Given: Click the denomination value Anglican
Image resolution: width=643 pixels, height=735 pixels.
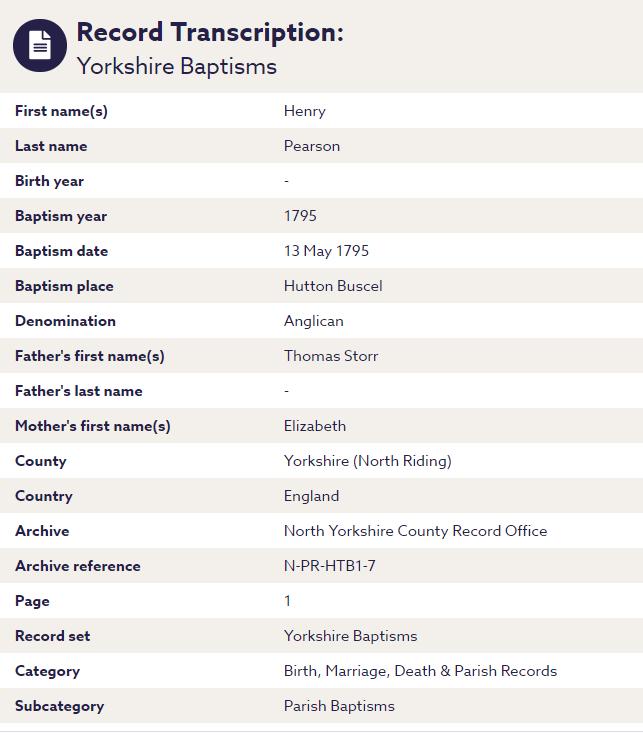Looking at the screenshot, I should pos(313,321).
